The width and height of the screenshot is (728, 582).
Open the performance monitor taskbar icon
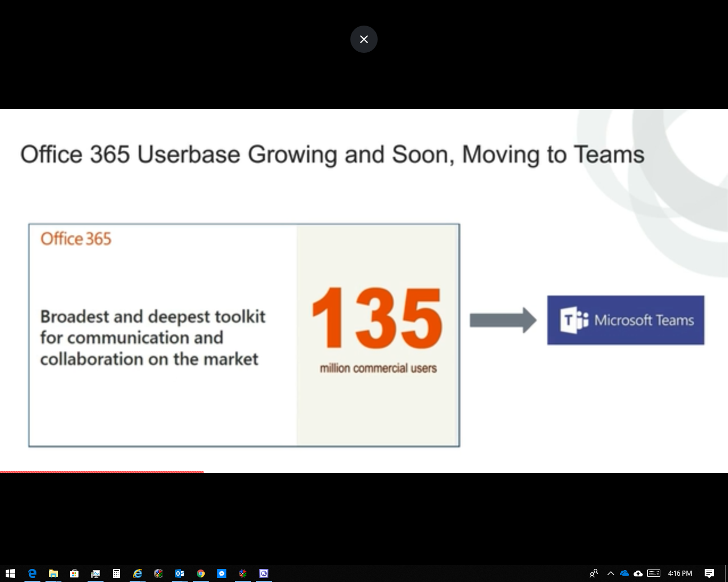point(95,573)
